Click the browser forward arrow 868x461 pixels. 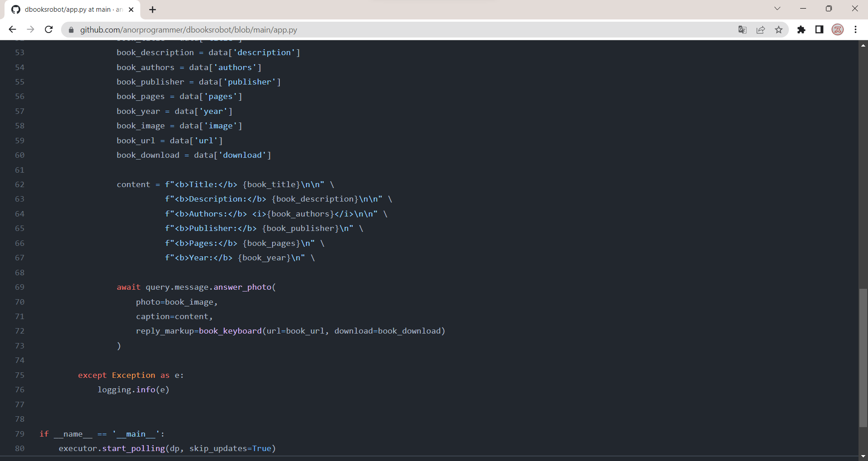(x=30, y=29)
